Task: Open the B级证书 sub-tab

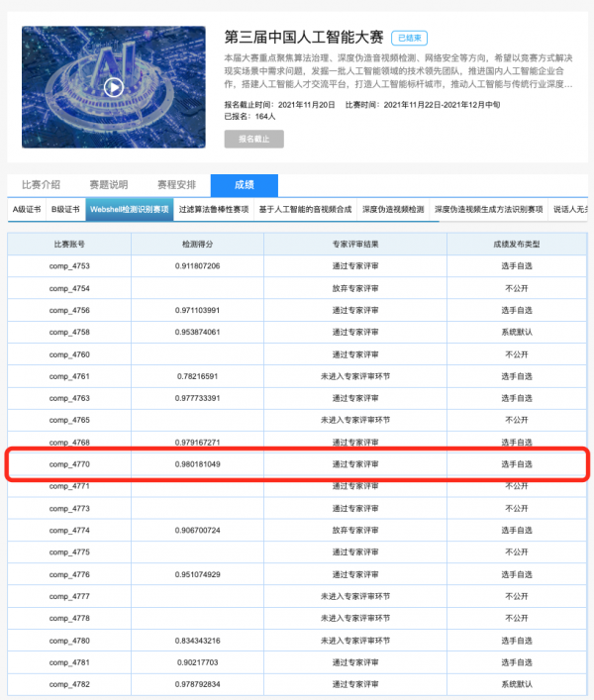Action: (x=65, y=209)
